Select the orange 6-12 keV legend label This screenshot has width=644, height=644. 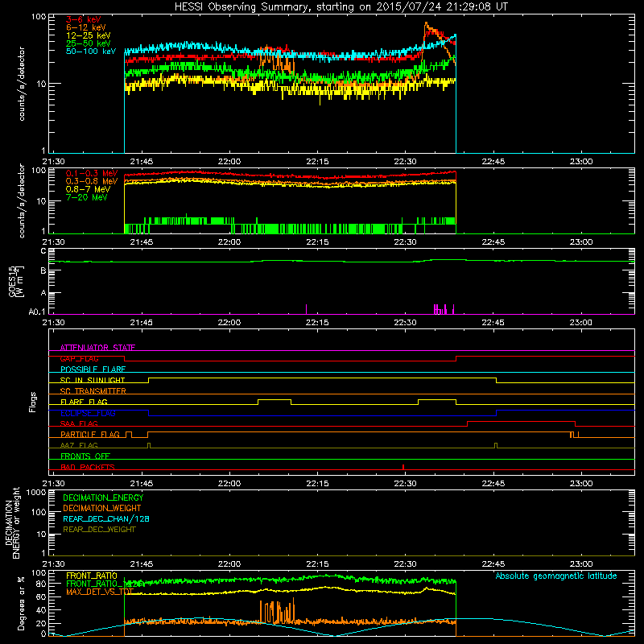86,27
